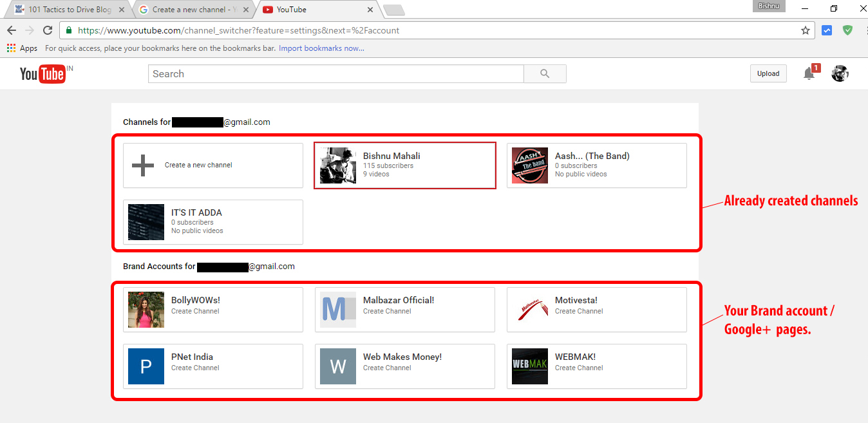Select the IT'S IT ADDA channel

(213, 222)
